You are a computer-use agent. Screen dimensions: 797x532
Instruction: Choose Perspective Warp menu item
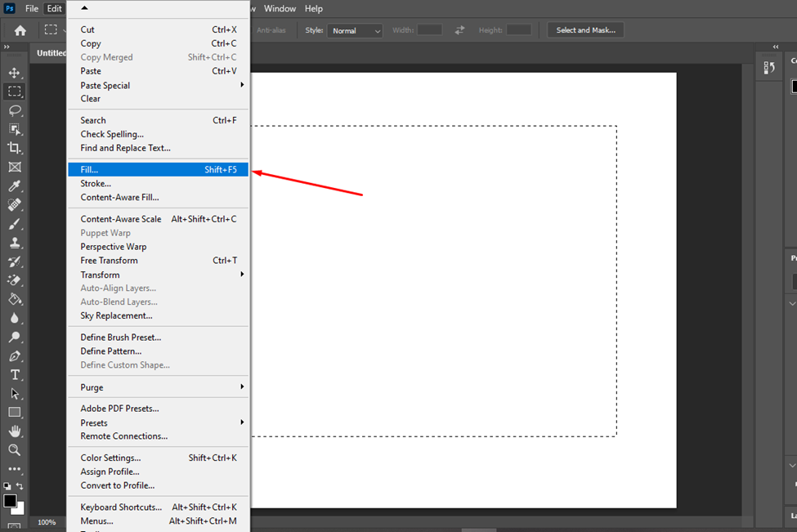158,247
